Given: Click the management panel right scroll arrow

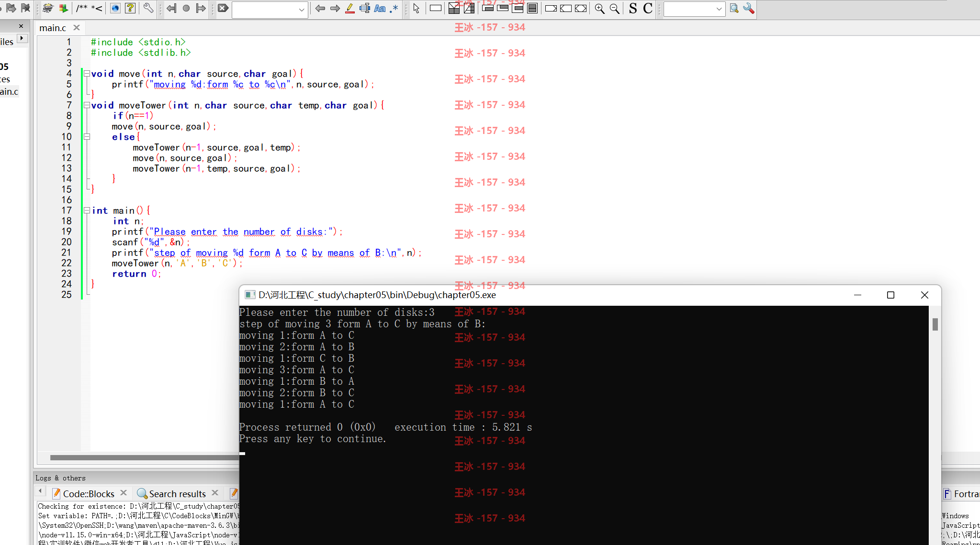Looking at the screenshot, I should pyautogui.click(x=22, y=38).
